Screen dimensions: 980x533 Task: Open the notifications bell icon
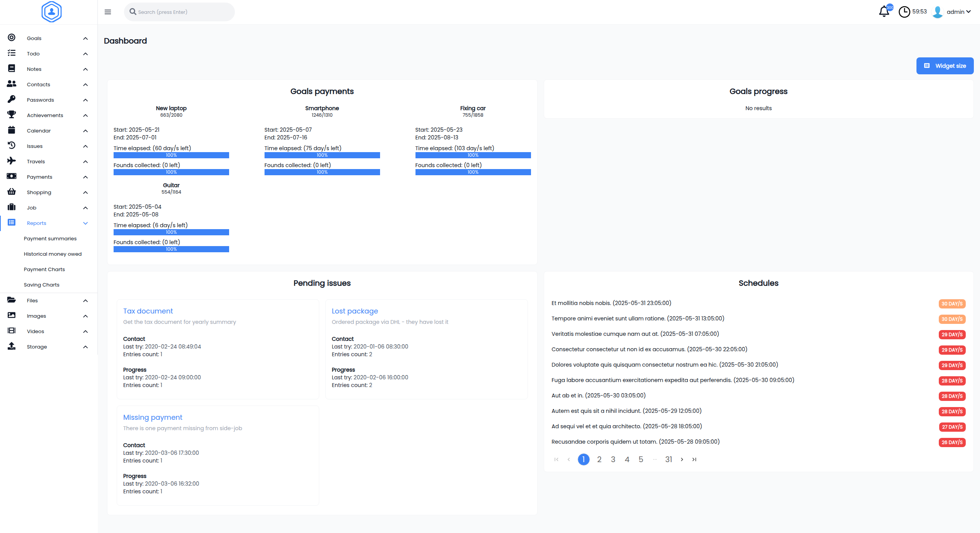pos(883,12)
